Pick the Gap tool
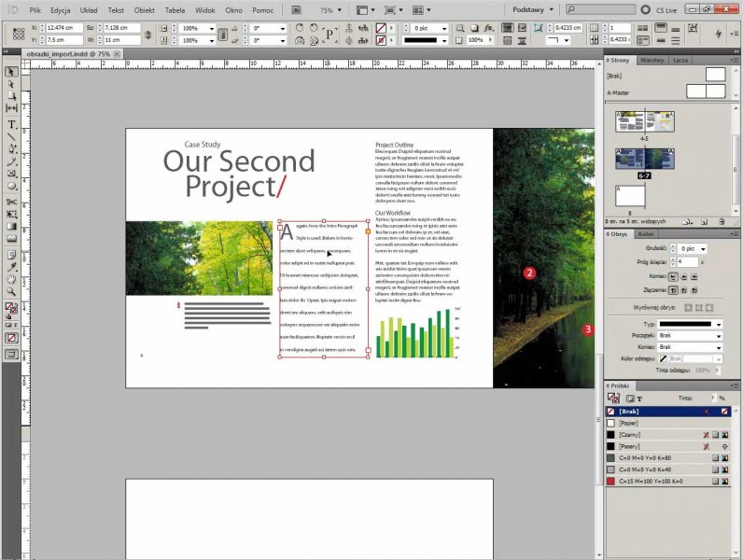This screenshot has height=560, width=743. (12, 109)
